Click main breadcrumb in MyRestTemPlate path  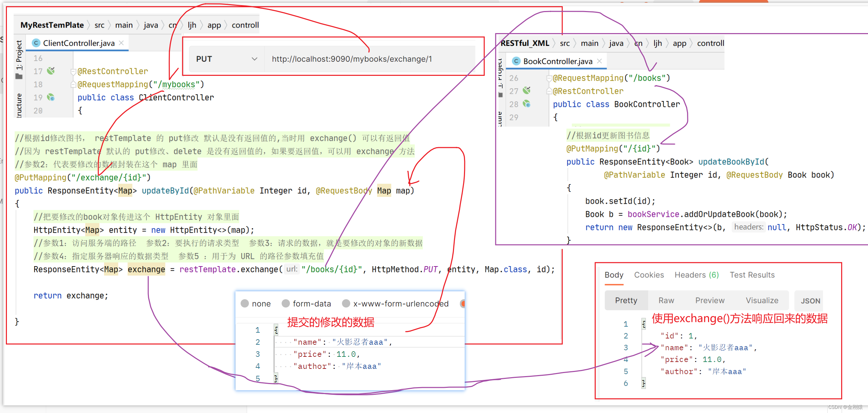(124, 25)
